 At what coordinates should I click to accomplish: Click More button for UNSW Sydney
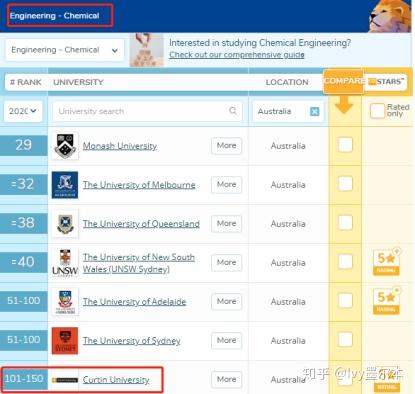[226, 263]
